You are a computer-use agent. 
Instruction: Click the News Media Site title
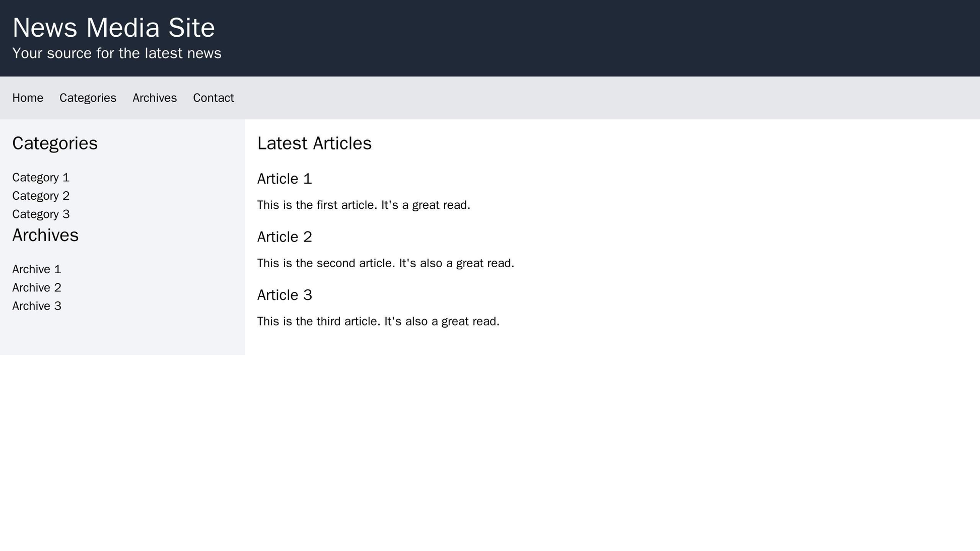click(x=114, y=28)
